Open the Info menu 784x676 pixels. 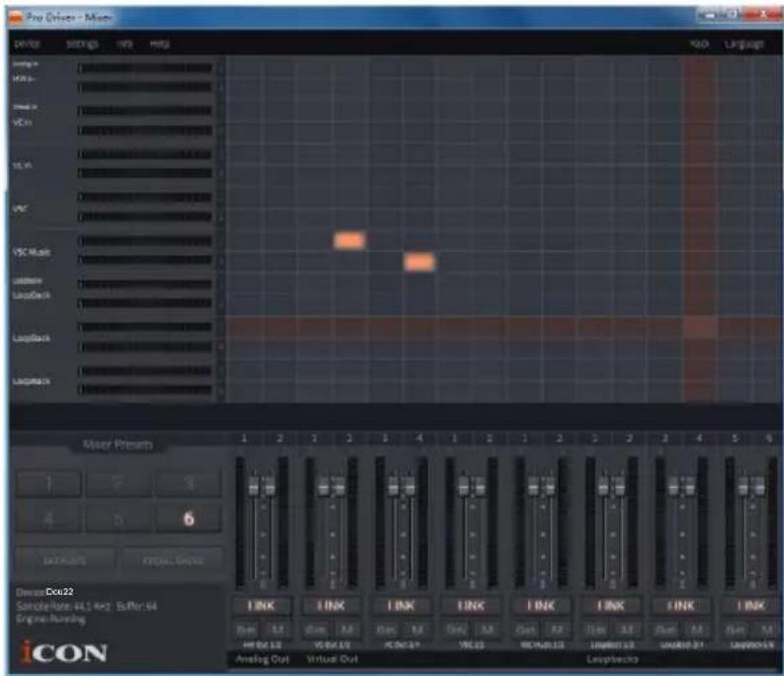pos(125,44)
